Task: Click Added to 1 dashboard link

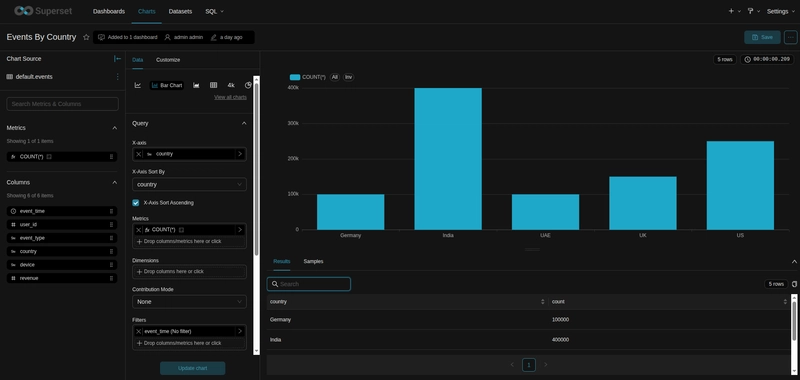Action: [x=128, y=37]
